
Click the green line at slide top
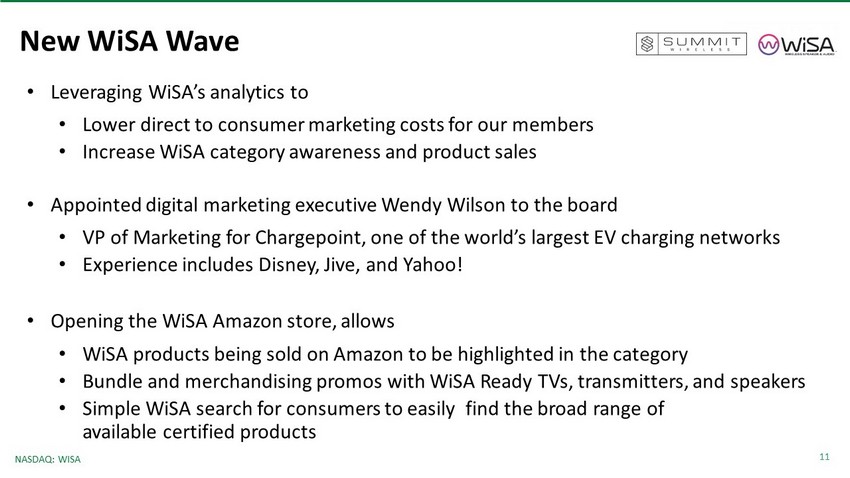click(x=425, y=2)
